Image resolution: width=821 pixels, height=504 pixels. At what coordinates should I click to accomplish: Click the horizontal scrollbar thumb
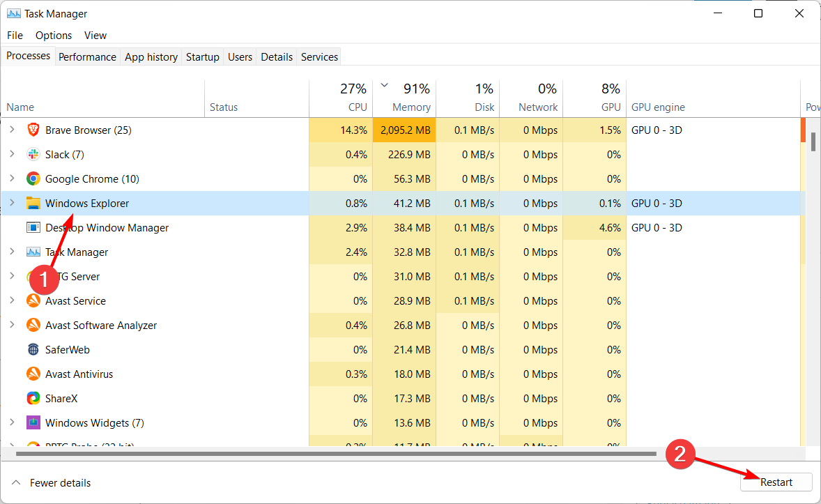coord(336,454)
